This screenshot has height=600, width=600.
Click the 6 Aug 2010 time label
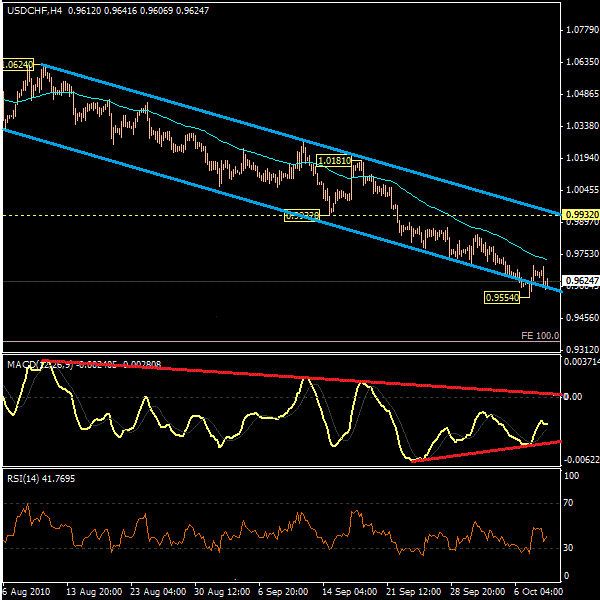(x=26, y=592)
